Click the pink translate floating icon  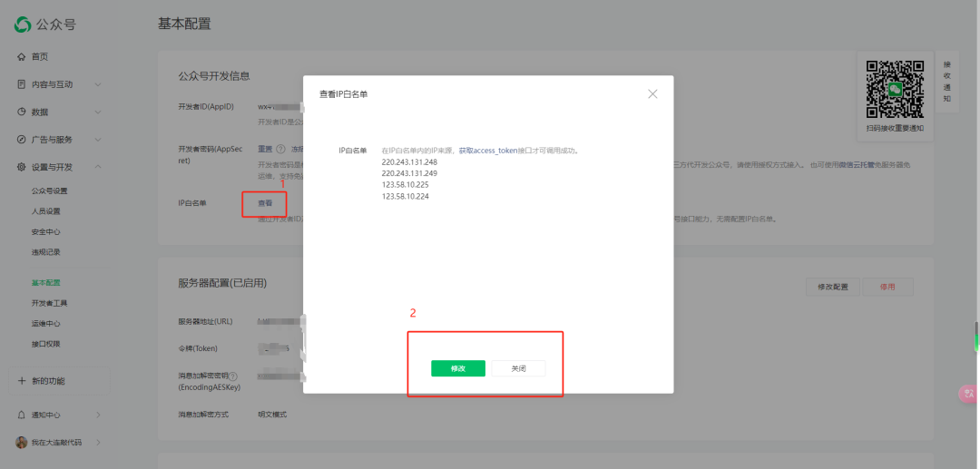[969, 394]
